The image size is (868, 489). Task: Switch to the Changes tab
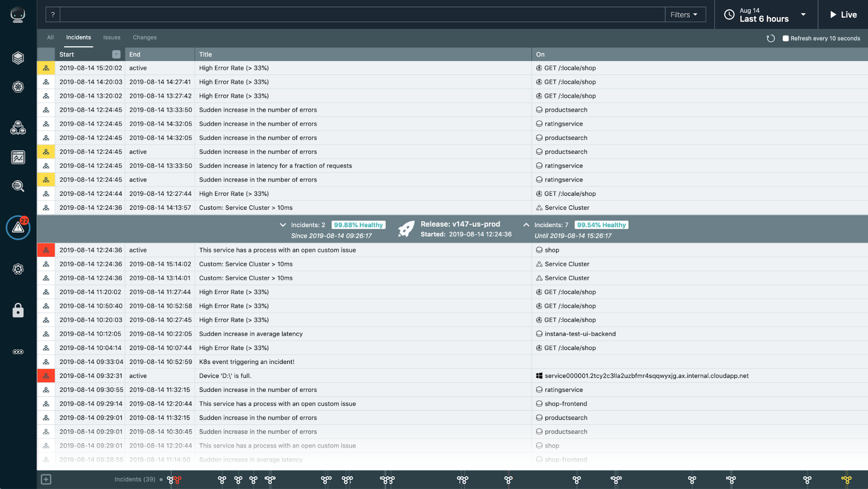pyautogui.click(x=145, y=37)
